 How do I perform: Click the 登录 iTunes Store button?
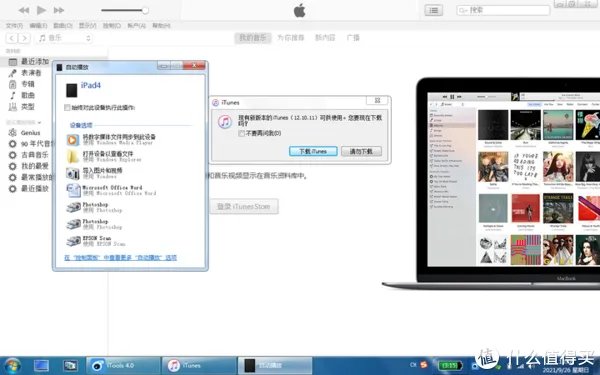pos(244,206)
